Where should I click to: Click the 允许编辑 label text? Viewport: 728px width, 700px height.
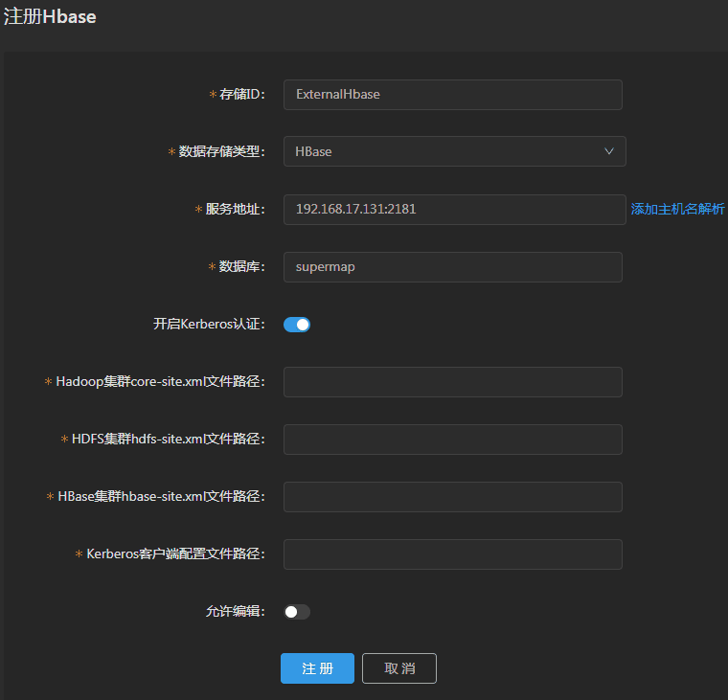pyautogui.click(x=235, y=612)
